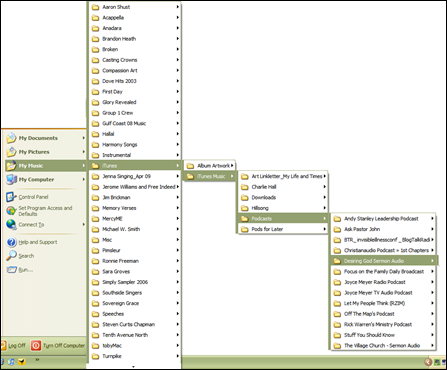
Task: Select the highlighted iTunes folder
Action: pyautogui.click(x=135, y=166)
